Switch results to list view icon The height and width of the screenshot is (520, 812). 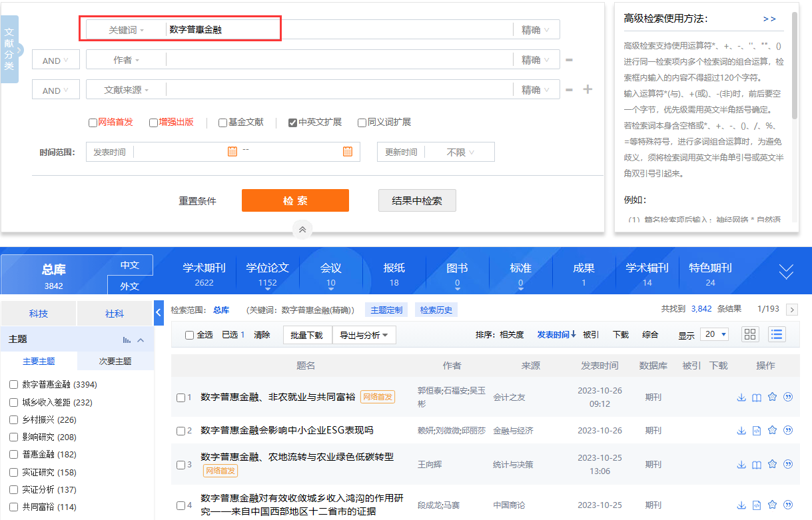[x=777, y=334]
